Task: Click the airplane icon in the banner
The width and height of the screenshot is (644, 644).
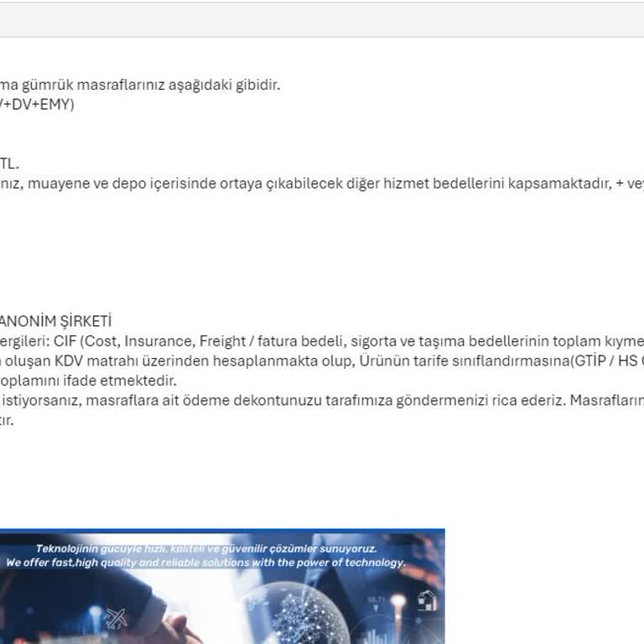Action: (x=115, y=618)
